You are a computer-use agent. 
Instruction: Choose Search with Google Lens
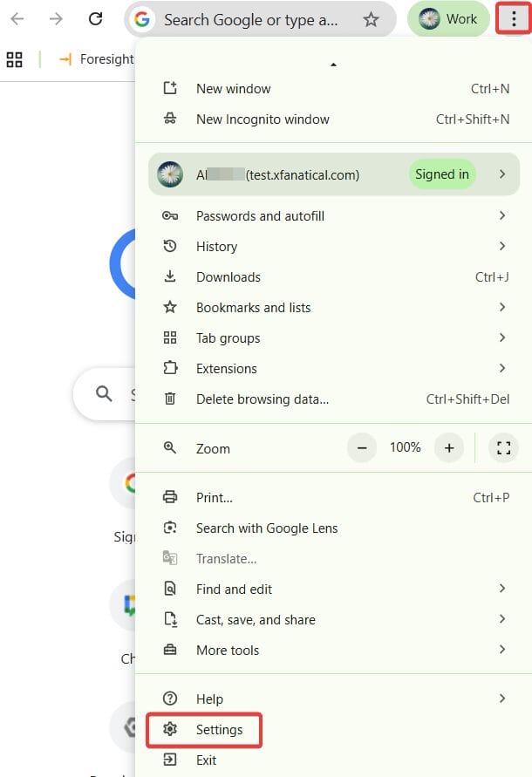click(x=266, y=528)
